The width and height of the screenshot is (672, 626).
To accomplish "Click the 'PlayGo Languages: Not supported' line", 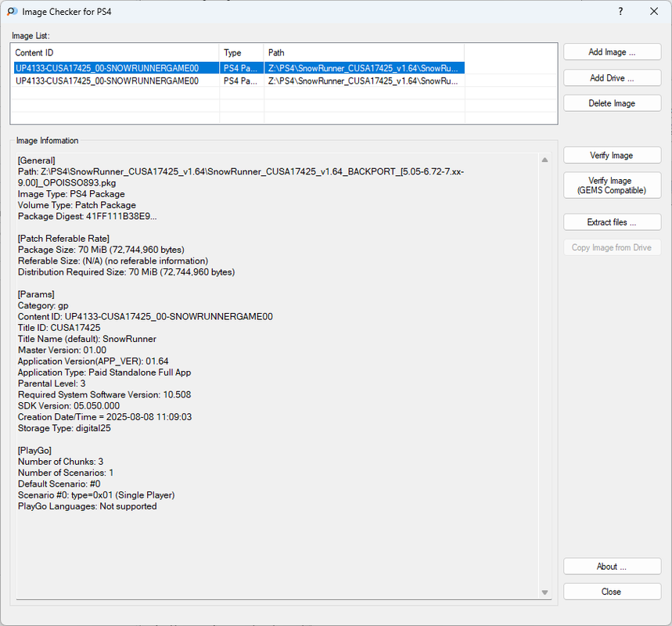I will pos(88,506).
